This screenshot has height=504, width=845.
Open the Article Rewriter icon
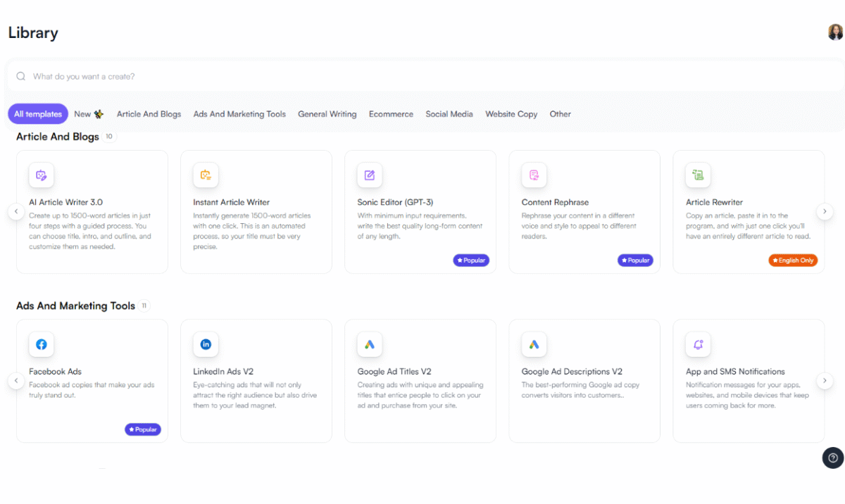(x=698, y=175)
